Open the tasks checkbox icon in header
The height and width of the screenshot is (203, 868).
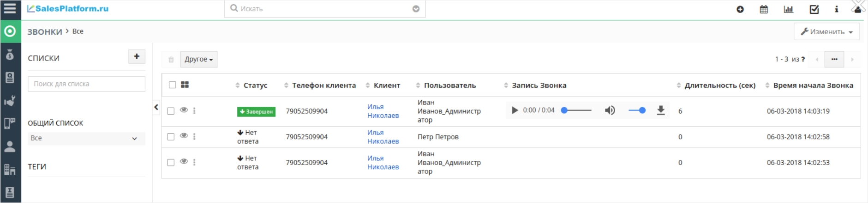pos(814,9)
